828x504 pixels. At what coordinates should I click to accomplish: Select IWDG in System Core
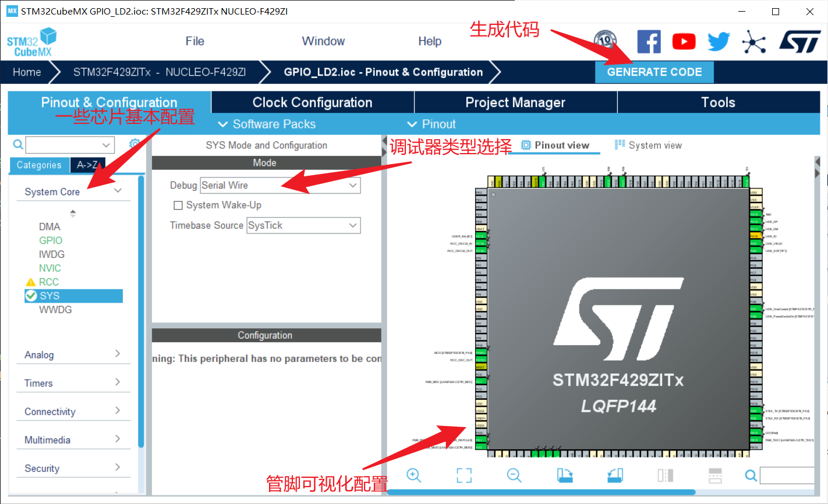[52, 254]
